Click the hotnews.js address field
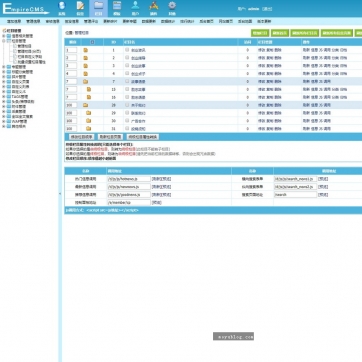 (129, 179)
